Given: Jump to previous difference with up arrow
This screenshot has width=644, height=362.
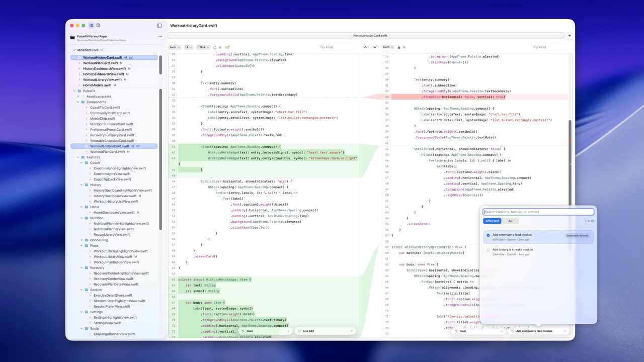Looking at the screenshot, I should point(366,47).
